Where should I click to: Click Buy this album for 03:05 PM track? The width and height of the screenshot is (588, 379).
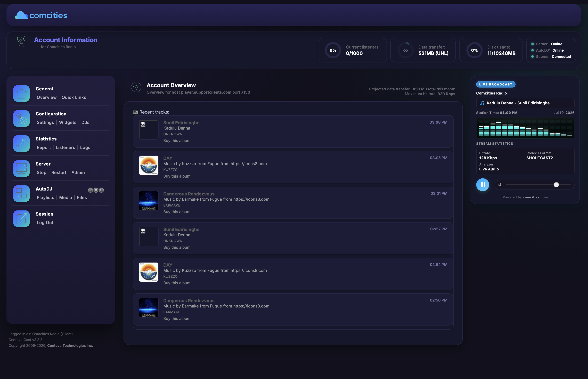coord(177,176)
